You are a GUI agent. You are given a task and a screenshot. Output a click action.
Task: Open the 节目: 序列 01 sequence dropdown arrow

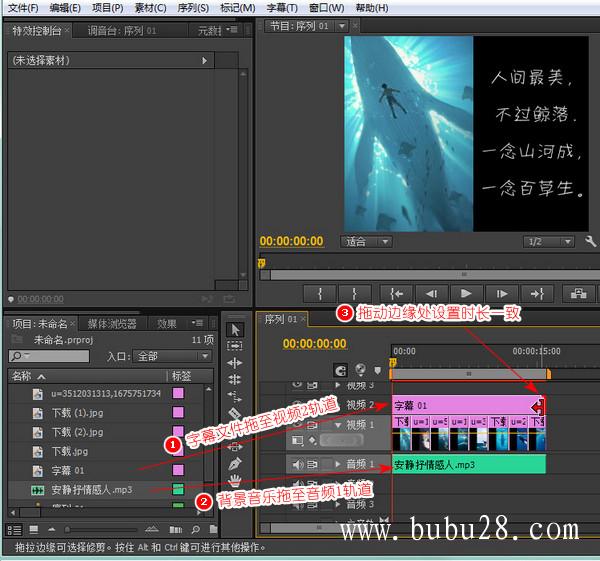(342, 26)
